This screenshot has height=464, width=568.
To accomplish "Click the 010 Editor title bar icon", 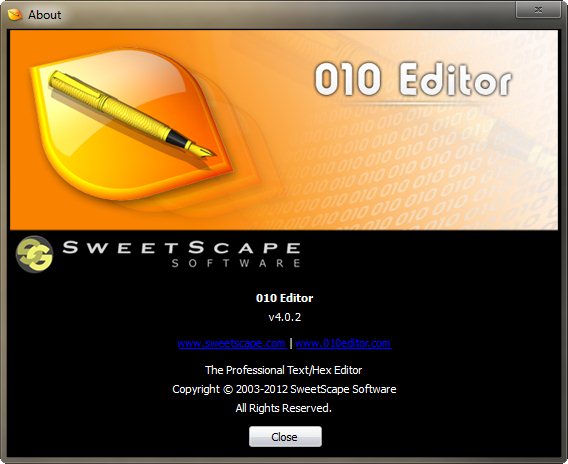I will coord(15,15).
